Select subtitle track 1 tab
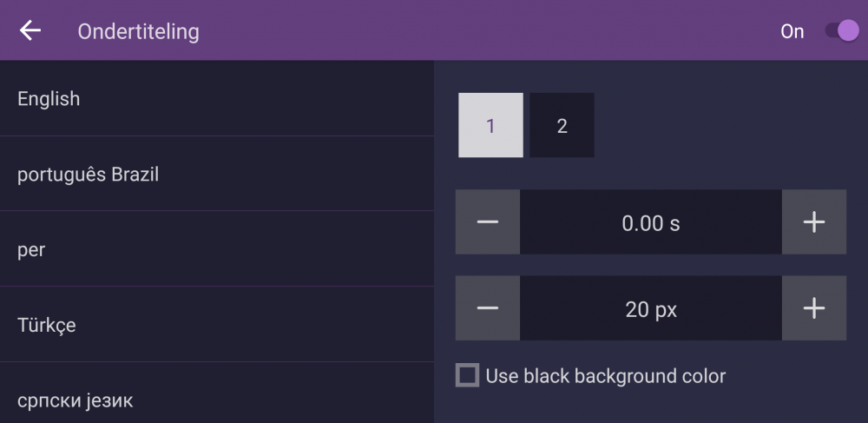This screenshot has width=868, height=423. (490, 126)
